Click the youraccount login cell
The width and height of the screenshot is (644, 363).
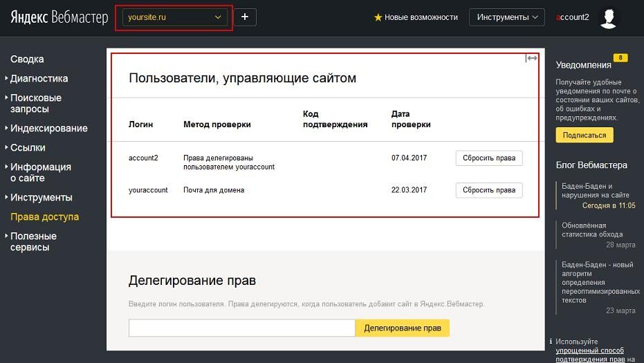[148, 190]
